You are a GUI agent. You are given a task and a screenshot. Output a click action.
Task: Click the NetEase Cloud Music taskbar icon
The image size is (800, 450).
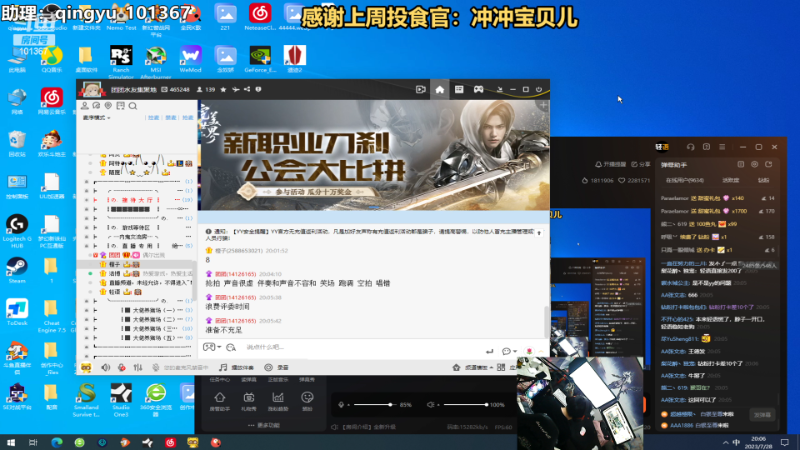(170, 442)
